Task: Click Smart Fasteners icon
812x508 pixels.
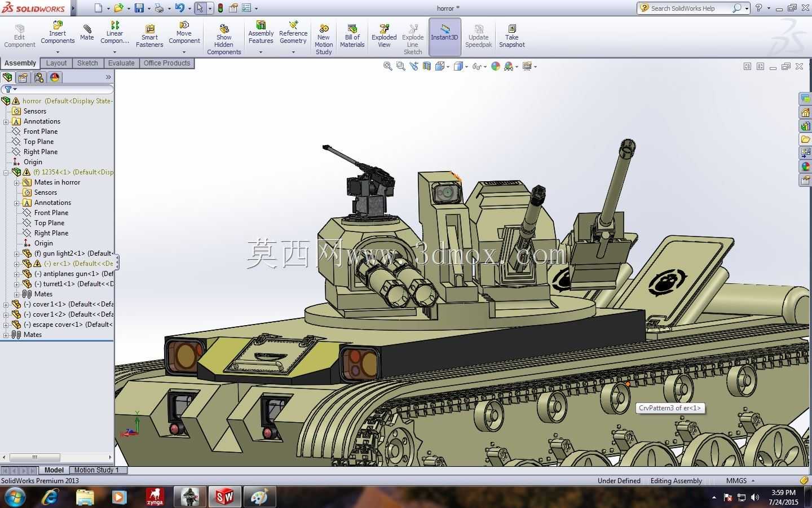Action: 149,36
